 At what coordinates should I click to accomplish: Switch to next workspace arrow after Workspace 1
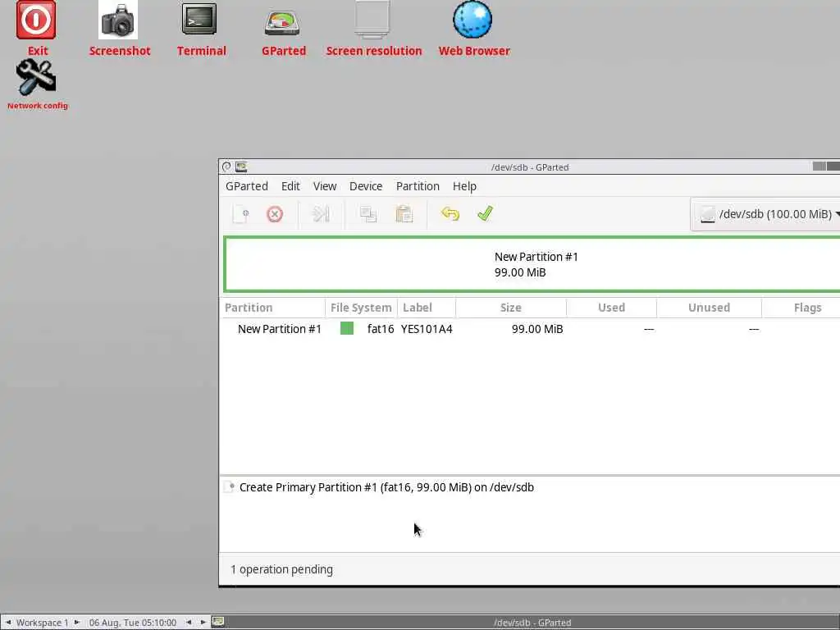tap(77, 622)
